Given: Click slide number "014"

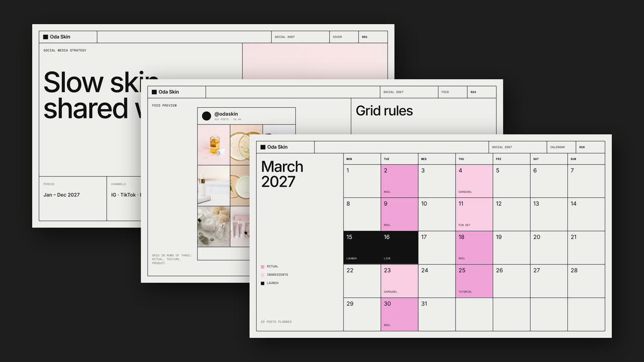Looking at the screenshot, I should click(x=473, y=92).
